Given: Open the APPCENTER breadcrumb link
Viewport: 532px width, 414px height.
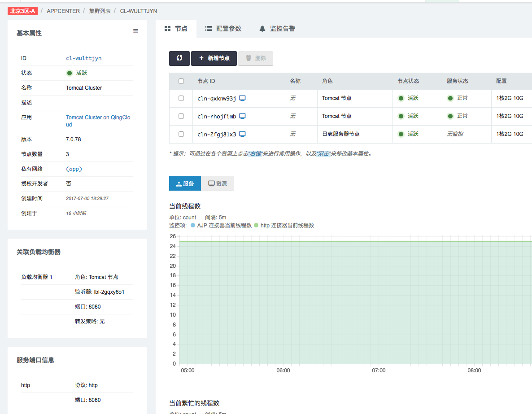Looking at the screenshot, I should click(63, 11).
